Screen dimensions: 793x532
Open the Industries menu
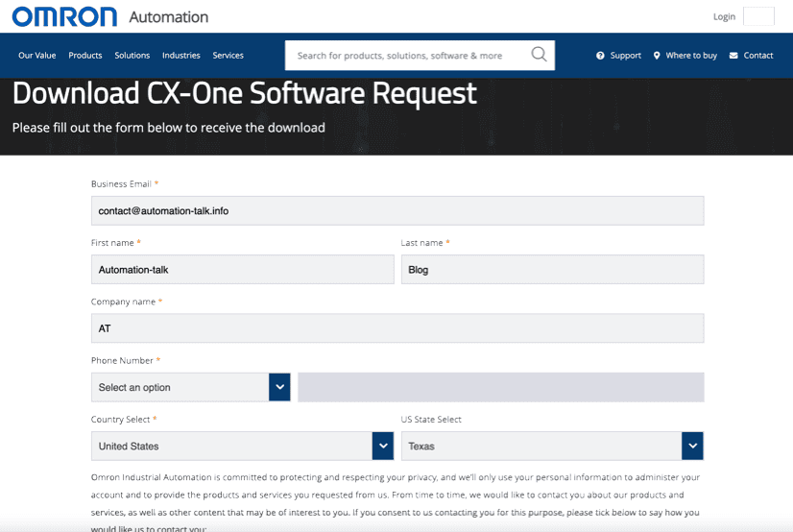pyautogui.click(x=181, y=55)
